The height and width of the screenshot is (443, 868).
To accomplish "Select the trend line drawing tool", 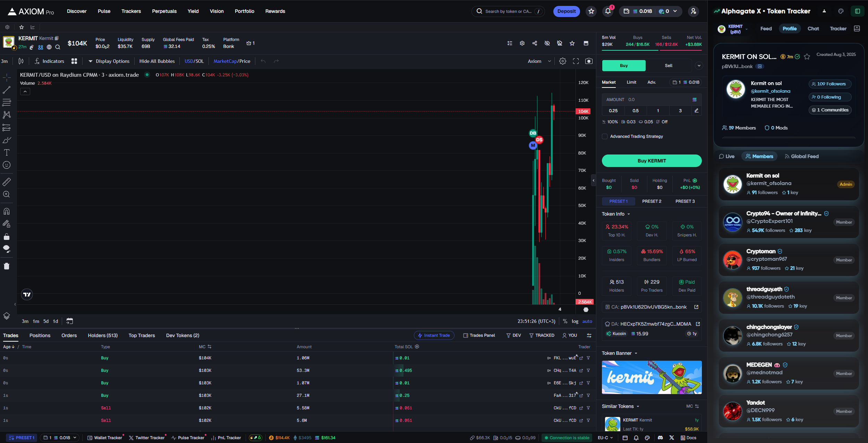I will [7, 90].
